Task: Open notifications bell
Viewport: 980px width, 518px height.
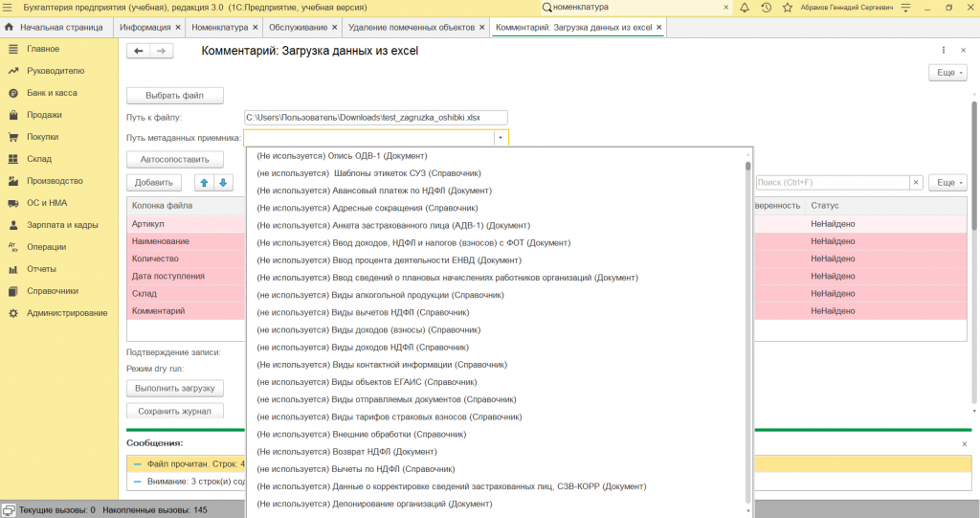Action: coord(745,8)
